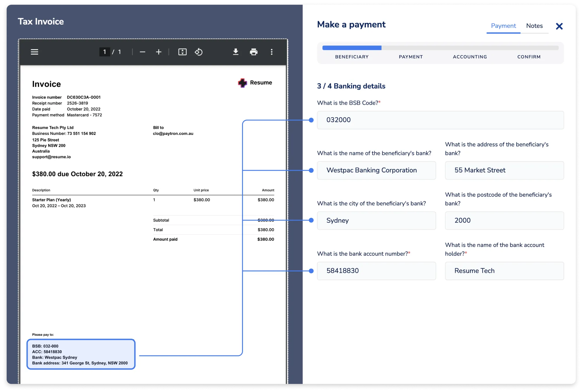582x392 pixels.
Task: Click the fit to page icon
Action: pos(182,52)
